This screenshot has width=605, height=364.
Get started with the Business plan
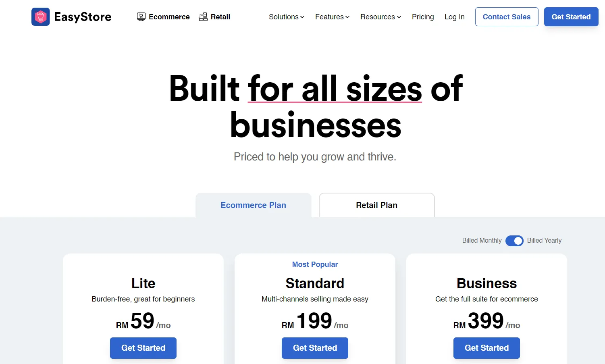pyautogui.click(x=486, y=348)
